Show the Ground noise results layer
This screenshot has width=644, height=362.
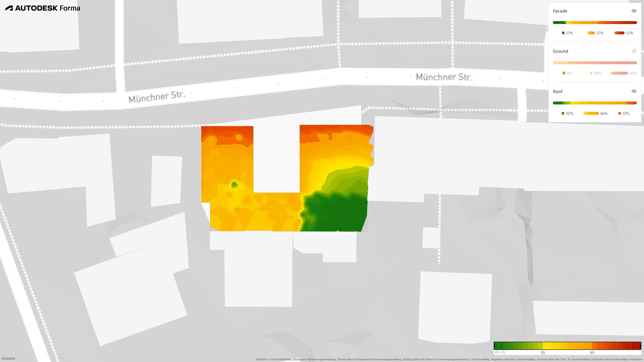634,51
